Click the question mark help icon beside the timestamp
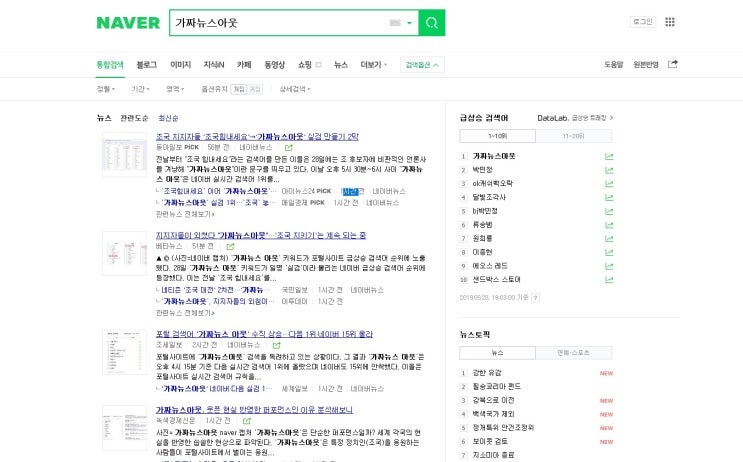743x462 pixels. 535,298
